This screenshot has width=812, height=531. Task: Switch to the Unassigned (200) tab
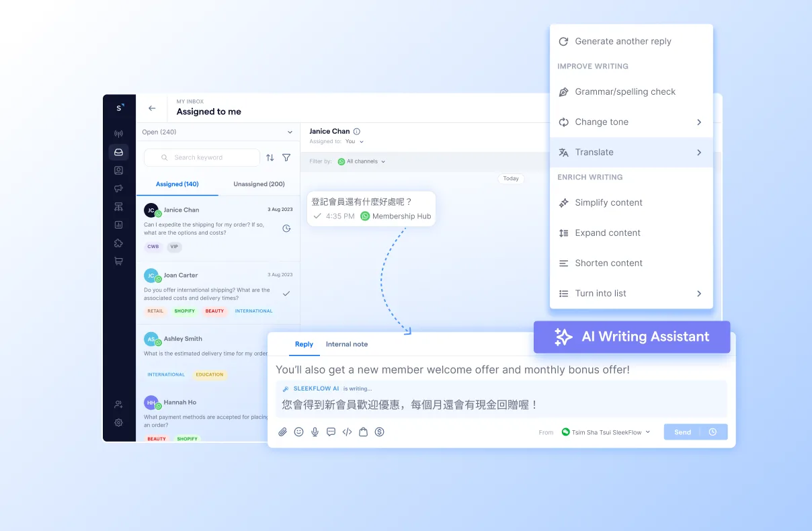click(259, 183)
